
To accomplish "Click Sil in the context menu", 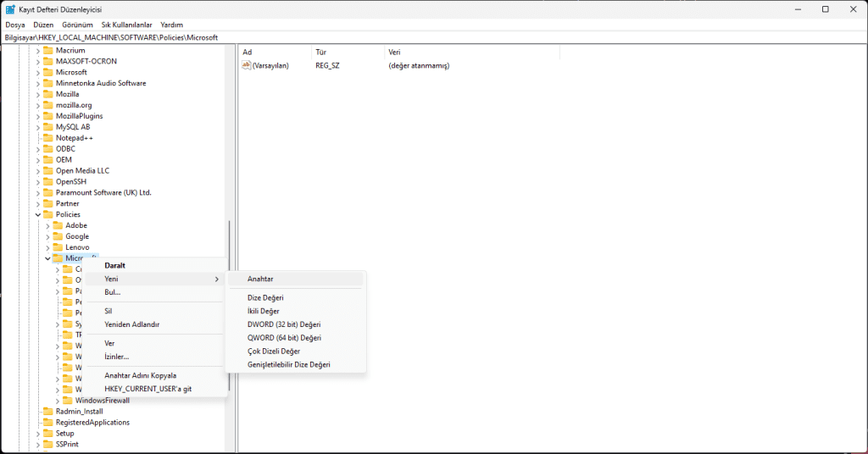I will [x=154, y=312].
